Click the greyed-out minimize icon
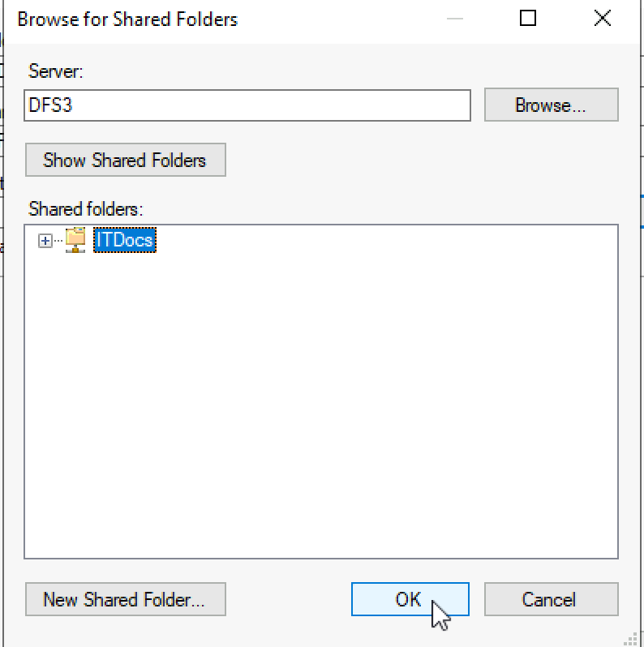The height and width of the screenshot is (647, 644). coord(455,19)
